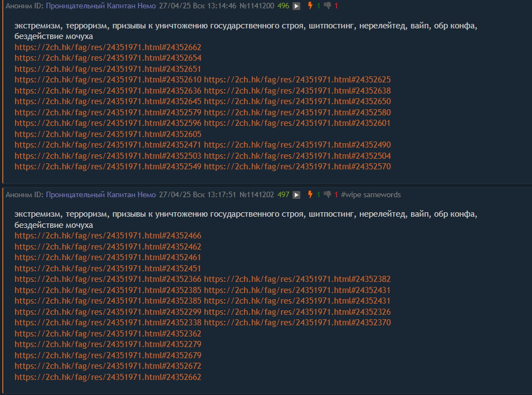The image size is (532, 395).
Task: Open link ending #24352636
Action: [x=108, y=91]
